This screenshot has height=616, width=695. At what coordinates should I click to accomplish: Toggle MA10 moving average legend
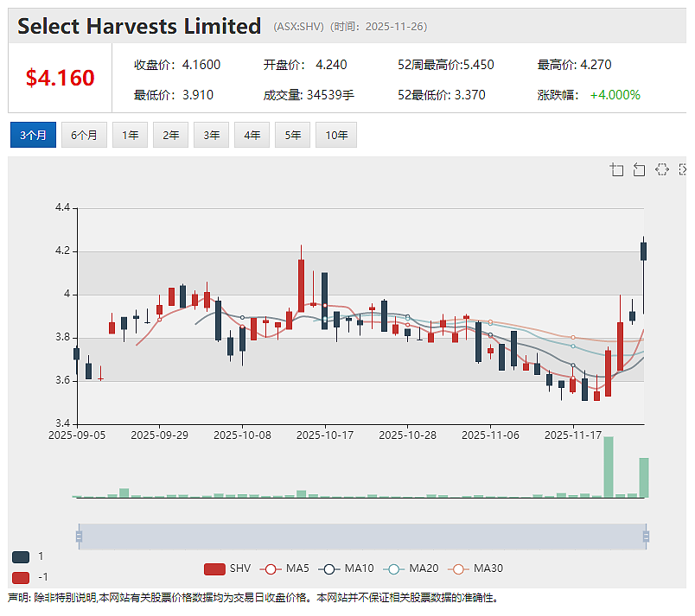346,568
